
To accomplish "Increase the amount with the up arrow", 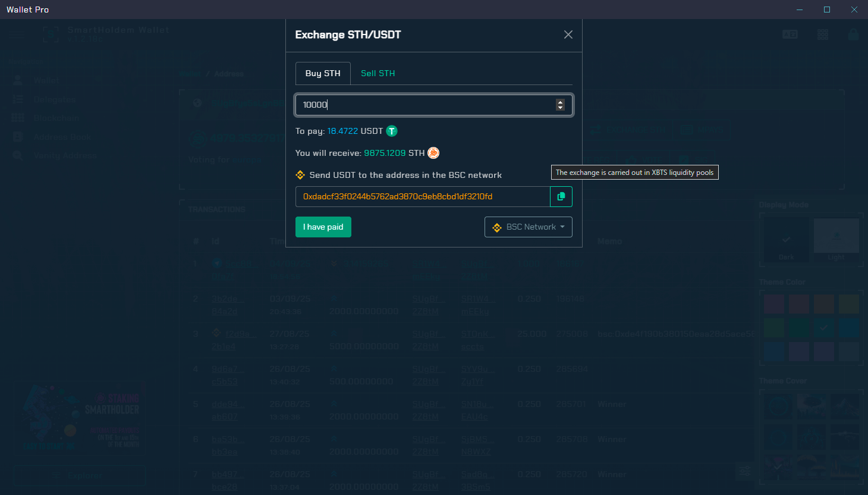I will click(x=560, y=102).
